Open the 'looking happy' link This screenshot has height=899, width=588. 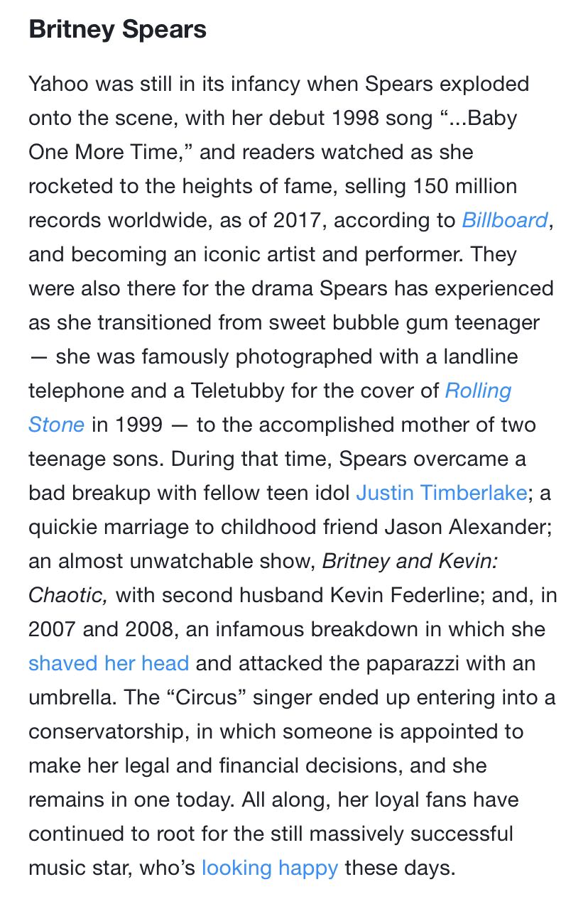[x=270, y=868]
